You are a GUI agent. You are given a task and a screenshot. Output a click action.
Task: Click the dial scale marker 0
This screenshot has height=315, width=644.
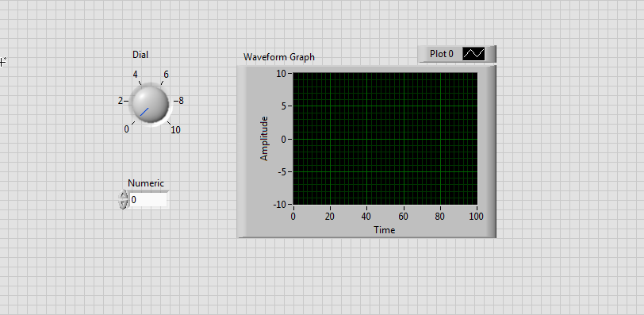(127, 129)
